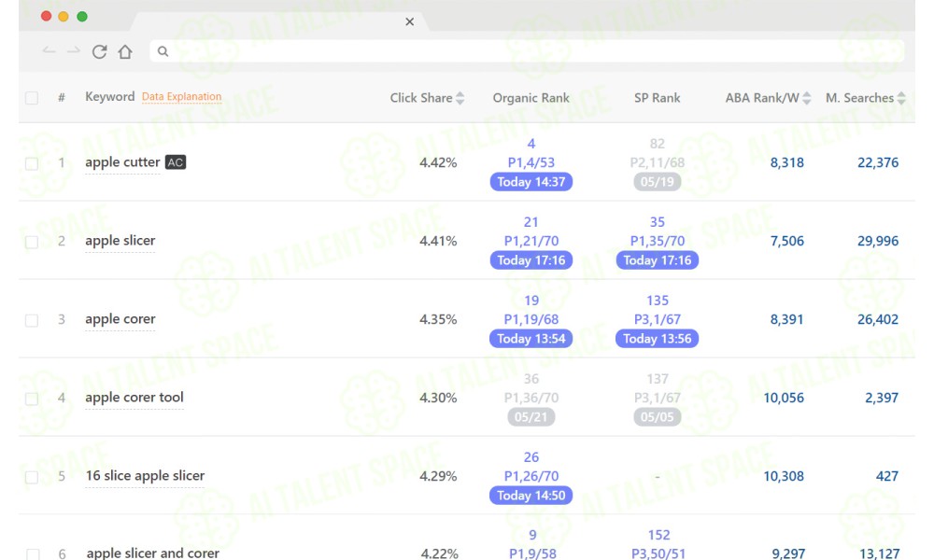Select the apple corer row checkbox

coord(32,320)
